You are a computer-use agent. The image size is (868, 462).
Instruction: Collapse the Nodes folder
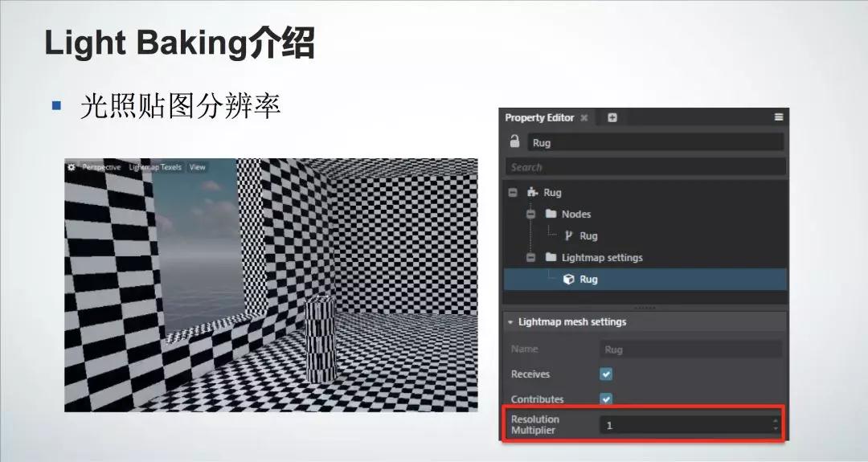tap(531, 214)
